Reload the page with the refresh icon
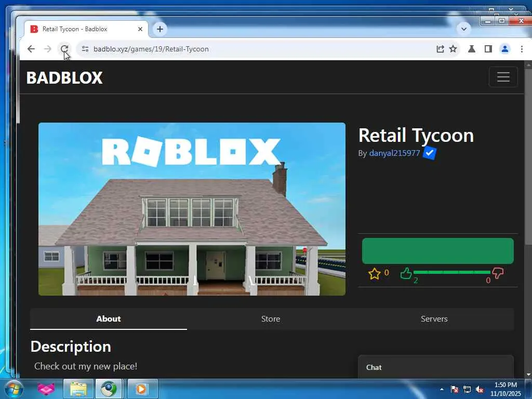This screenshot has height=399, width=532. click(x=64, y=49)
